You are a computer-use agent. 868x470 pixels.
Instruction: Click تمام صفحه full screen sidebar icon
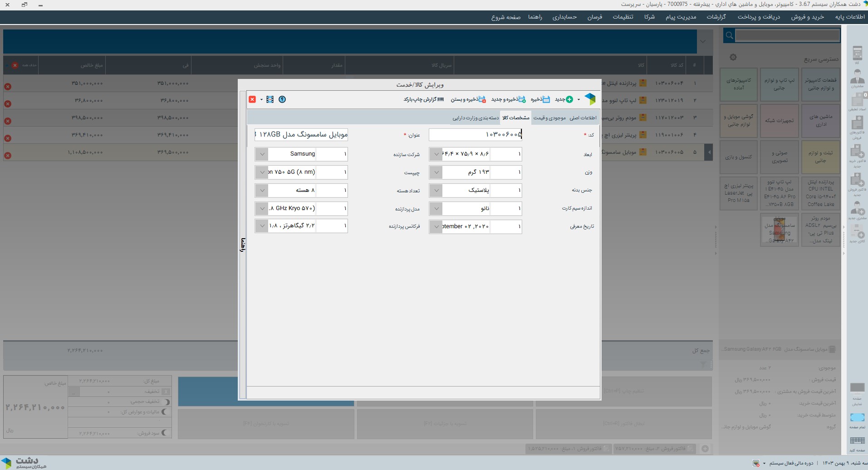coord(857,421)
